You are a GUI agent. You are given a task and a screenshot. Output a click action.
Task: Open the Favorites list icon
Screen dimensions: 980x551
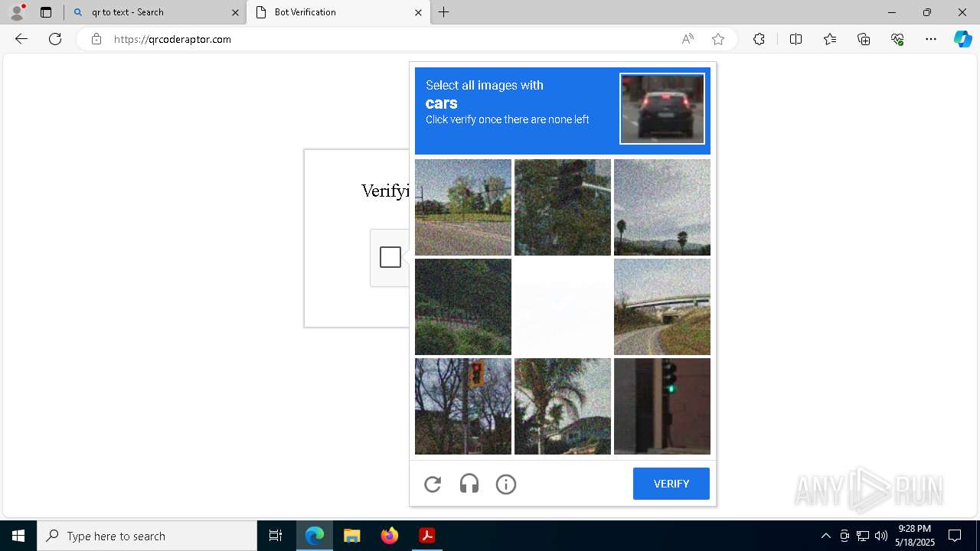pos(830,39)
